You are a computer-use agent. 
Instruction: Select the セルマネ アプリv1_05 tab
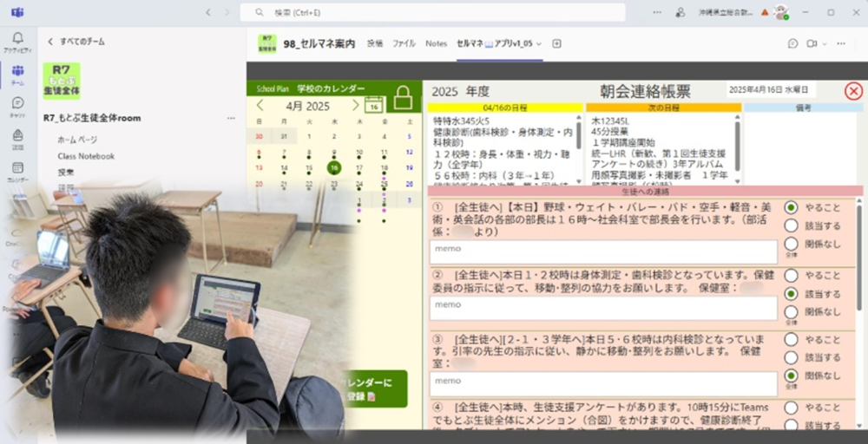495,43
